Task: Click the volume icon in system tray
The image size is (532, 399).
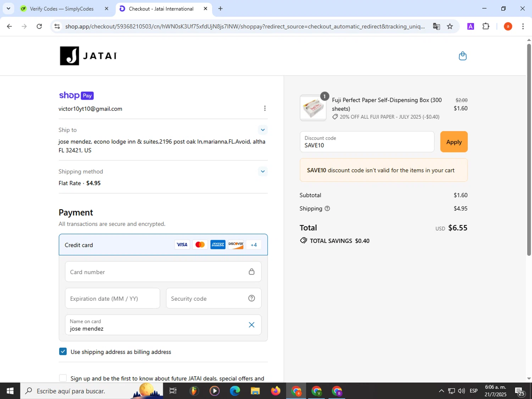Action: (461, 391)
